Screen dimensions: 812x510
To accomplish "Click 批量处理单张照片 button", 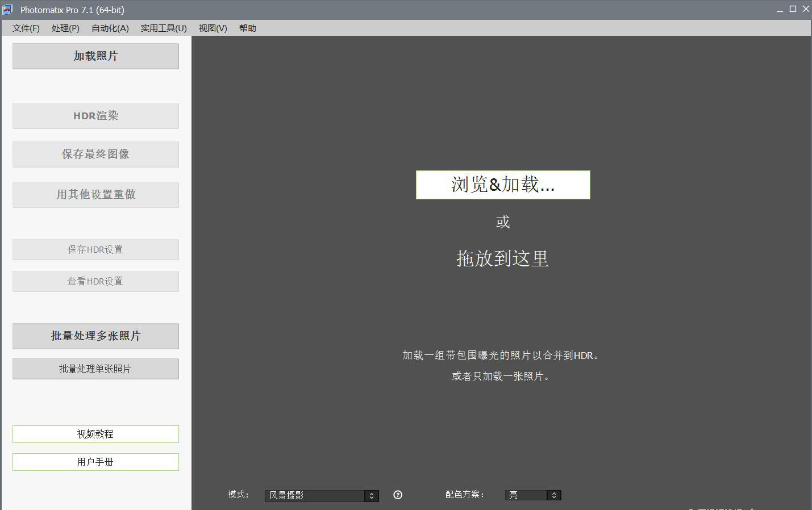I will click(x=95, y=369).
